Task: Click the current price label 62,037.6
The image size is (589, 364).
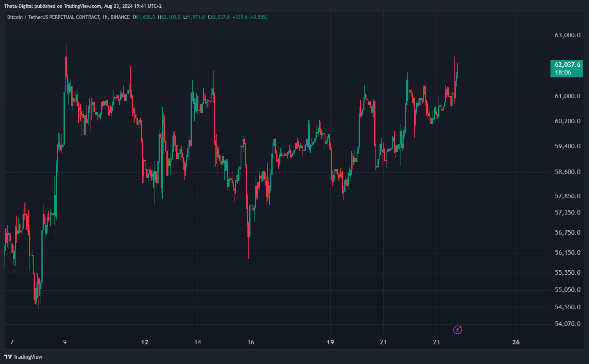Action: 567,65
